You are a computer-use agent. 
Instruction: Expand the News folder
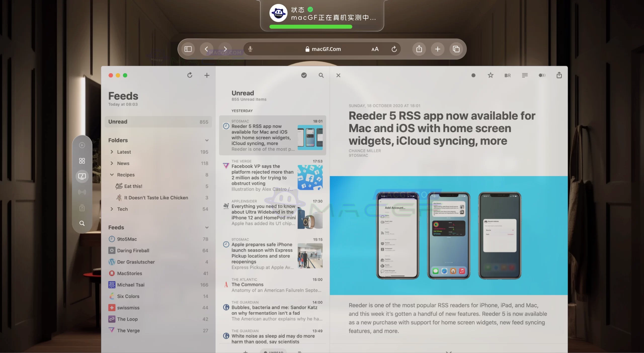point(112,163)
